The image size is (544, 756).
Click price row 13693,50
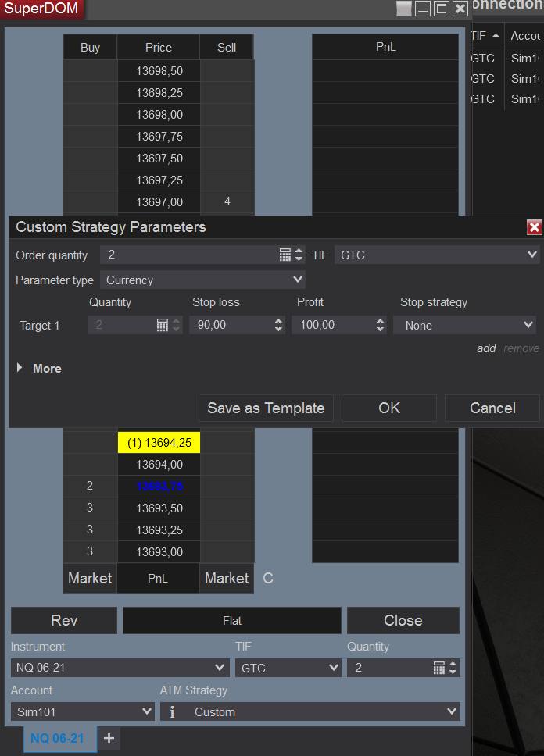[x=159, y=508]
